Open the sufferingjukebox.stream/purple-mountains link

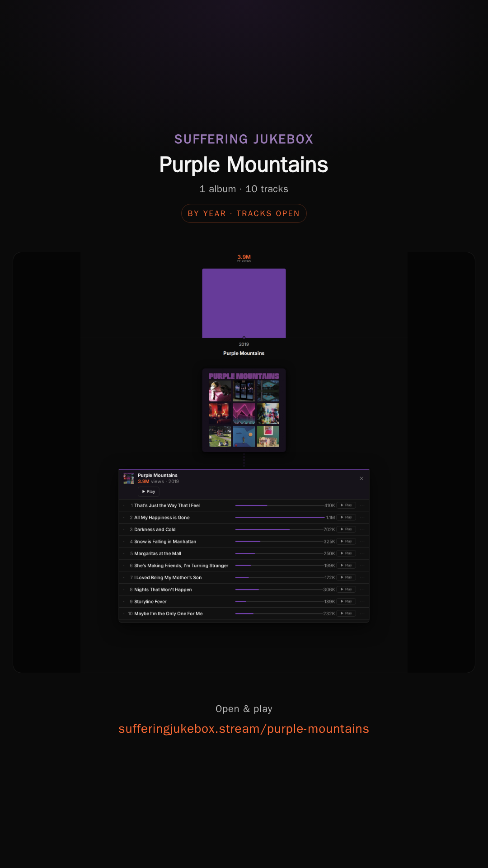click(244, 729)
